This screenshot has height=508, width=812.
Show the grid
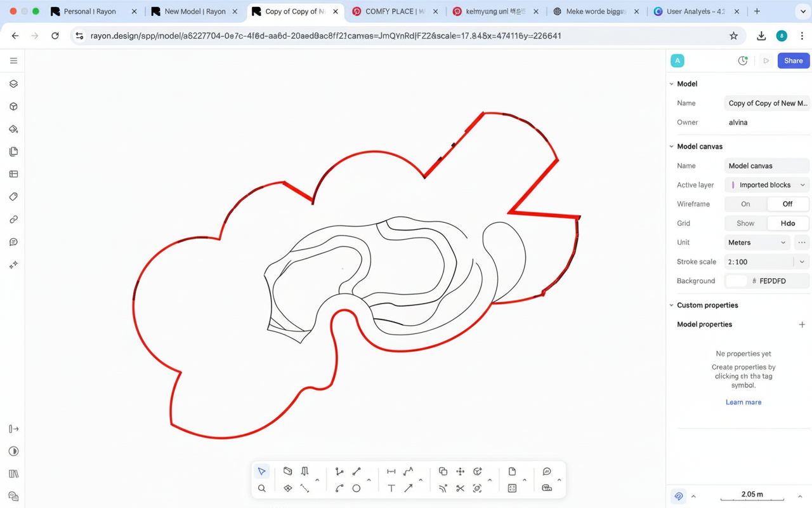click(745, 224)
